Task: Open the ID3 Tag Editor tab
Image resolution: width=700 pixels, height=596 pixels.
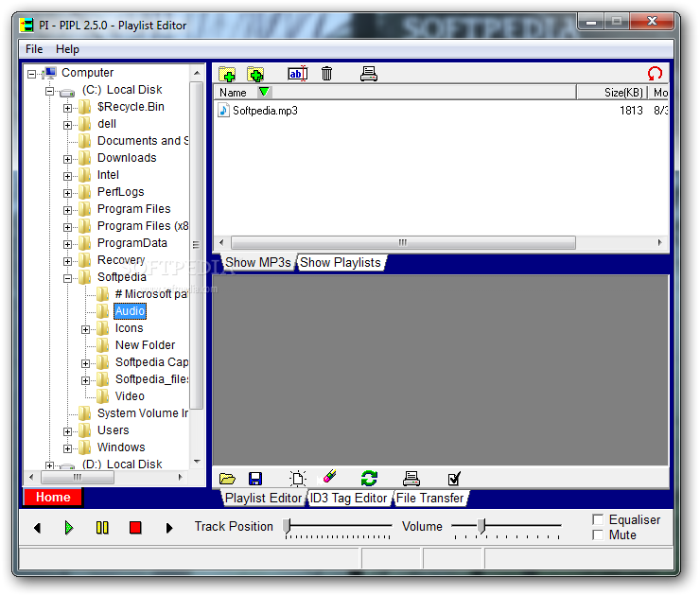Action: [348, 499]
